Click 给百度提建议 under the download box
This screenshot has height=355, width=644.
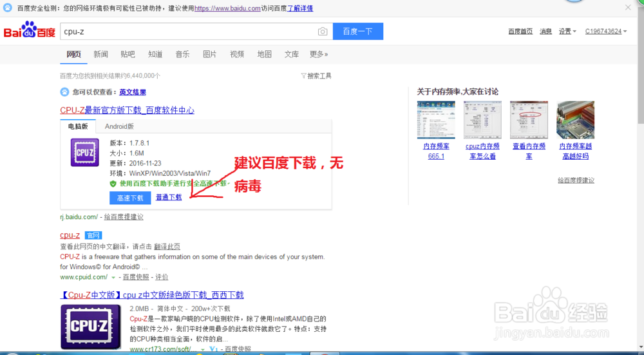(x=124, y=217)
